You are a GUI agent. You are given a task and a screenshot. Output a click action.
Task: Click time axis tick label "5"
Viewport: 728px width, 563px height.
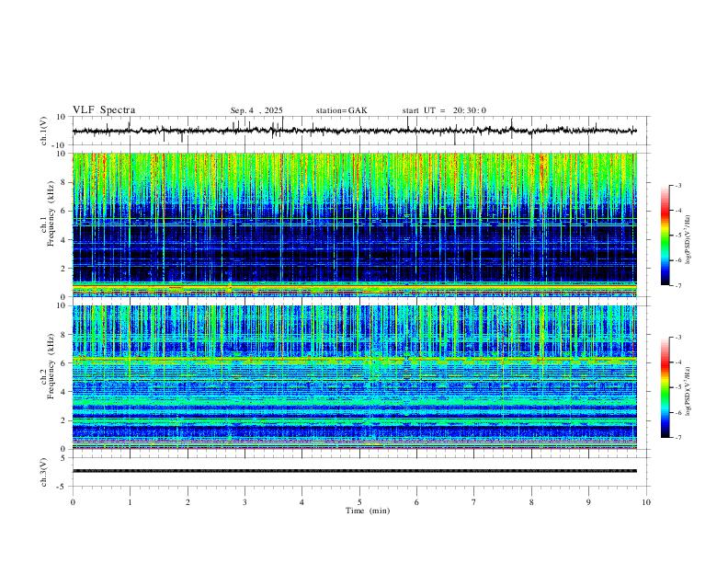pyautogui.click(x=359, y=502)
